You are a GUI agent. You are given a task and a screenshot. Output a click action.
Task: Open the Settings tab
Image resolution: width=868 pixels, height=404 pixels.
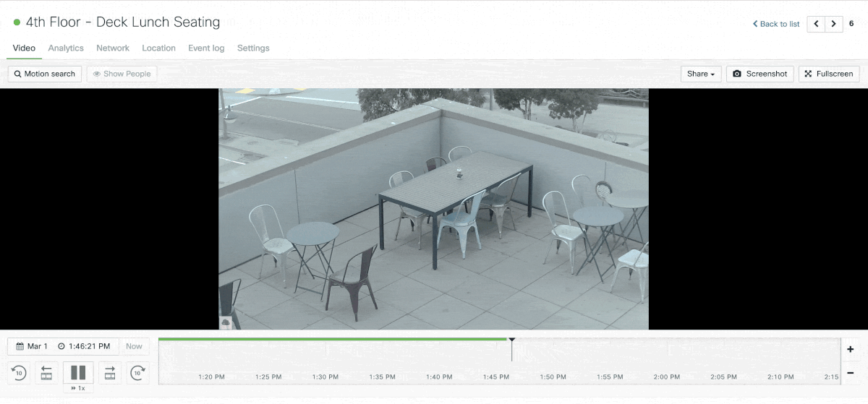[253, 48]
